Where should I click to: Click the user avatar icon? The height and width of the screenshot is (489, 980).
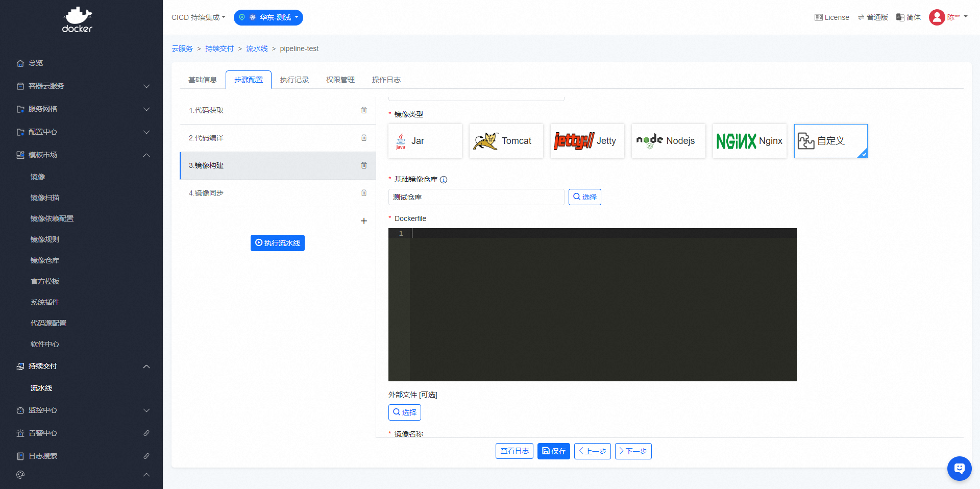point(937,17)
